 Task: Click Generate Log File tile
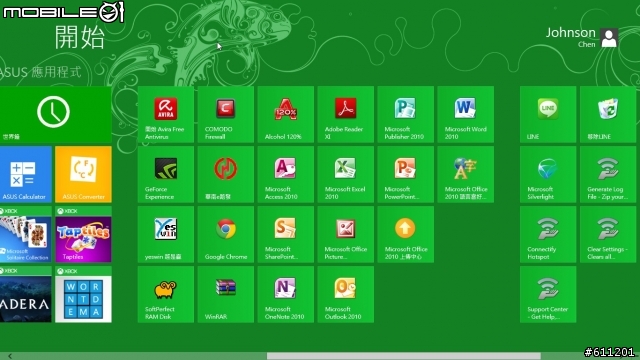(608, 174)
